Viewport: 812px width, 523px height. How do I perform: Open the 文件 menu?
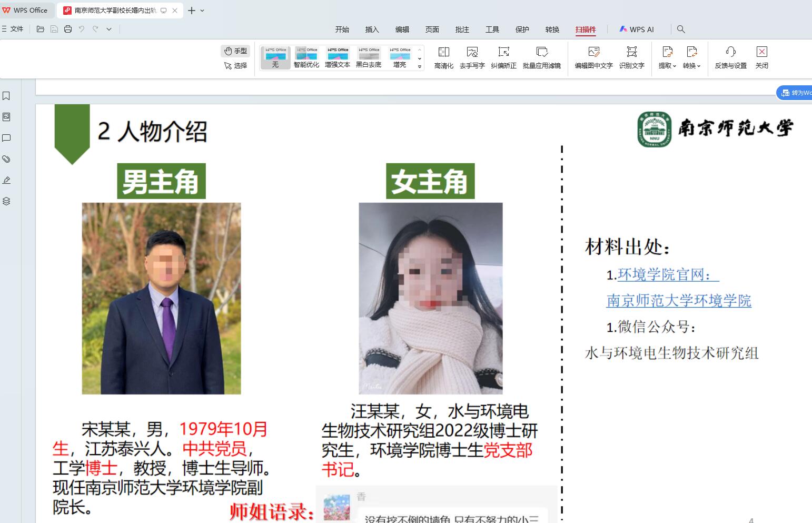coord(13,29)
